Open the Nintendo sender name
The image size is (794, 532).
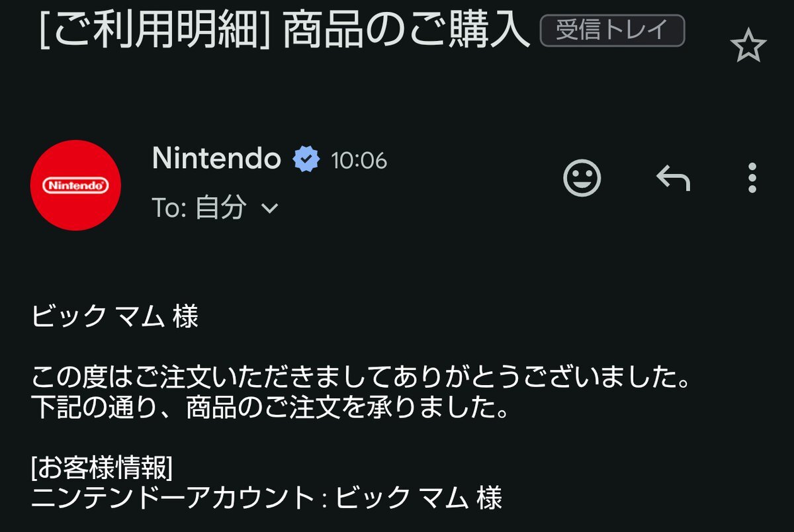[216, 159]
